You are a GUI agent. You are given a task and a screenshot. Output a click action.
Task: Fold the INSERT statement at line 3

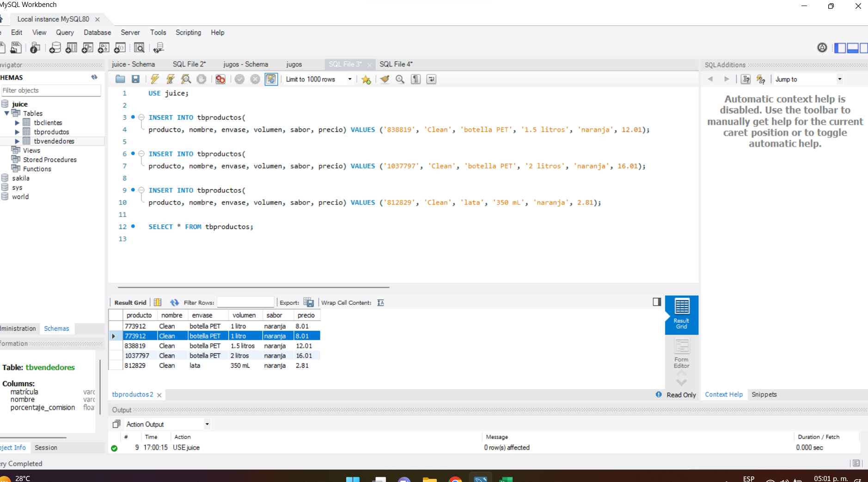pos(141,117)
